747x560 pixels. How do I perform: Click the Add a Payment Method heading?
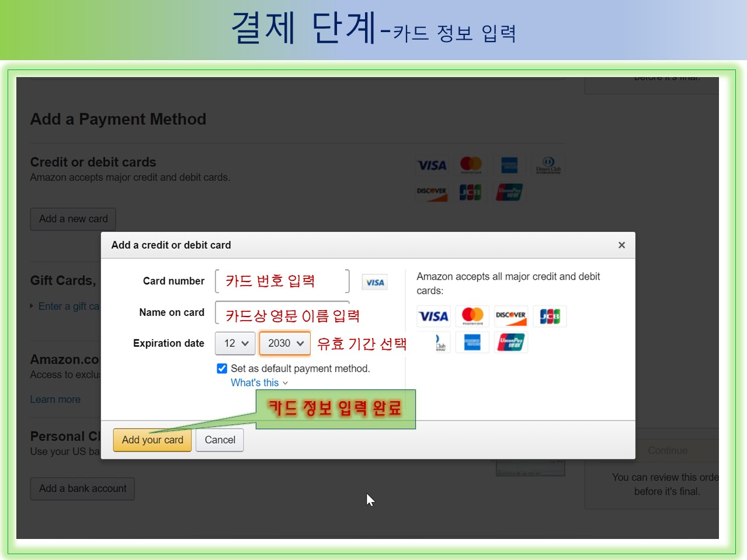118,119
